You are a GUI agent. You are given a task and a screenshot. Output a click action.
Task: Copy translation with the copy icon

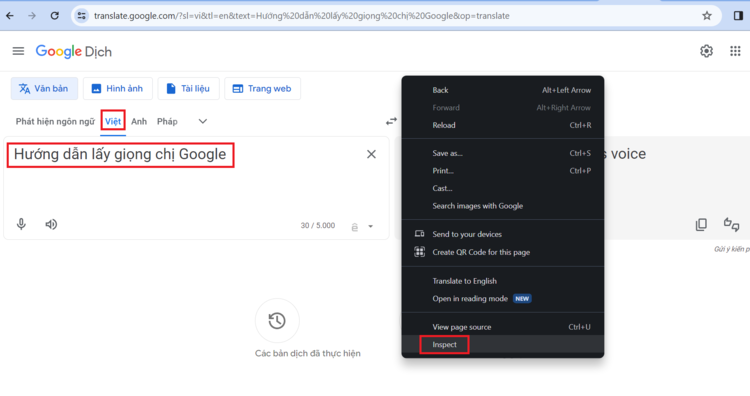pyautogui.click(x=701, y=224)
